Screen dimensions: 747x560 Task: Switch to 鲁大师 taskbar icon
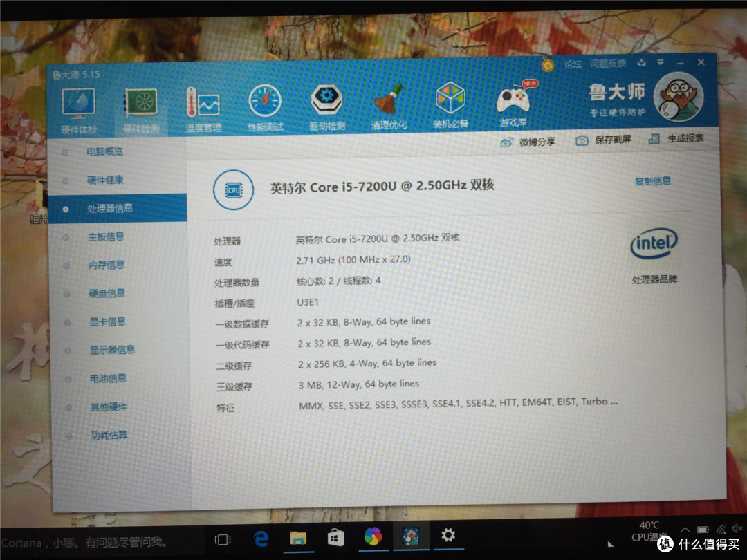click(x=411, y=536)
